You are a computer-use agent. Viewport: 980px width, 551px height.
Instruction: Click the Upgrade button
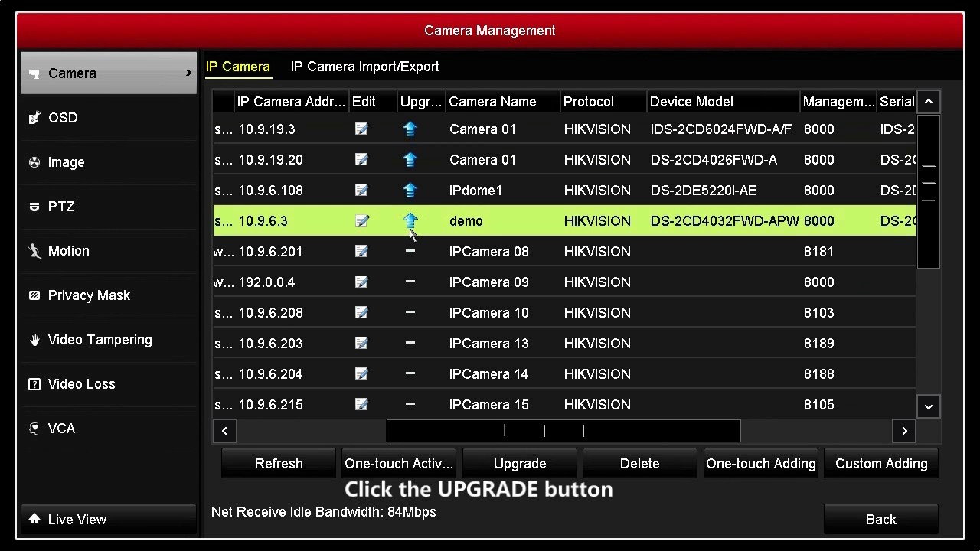click(x=520, y=464)
